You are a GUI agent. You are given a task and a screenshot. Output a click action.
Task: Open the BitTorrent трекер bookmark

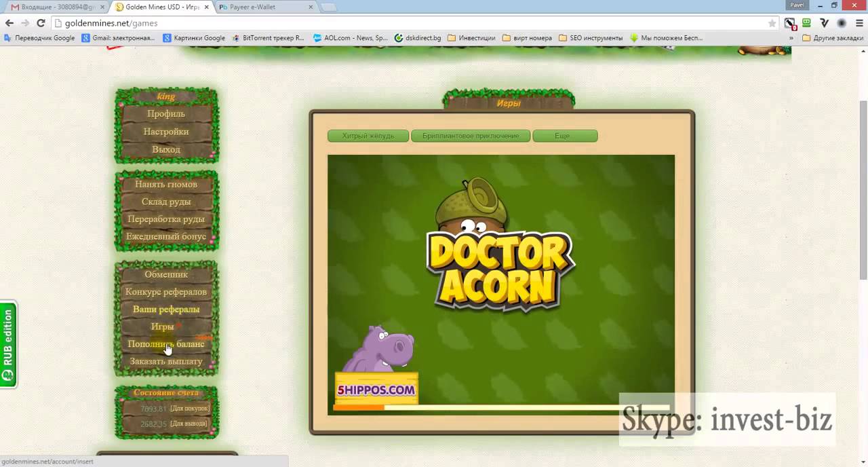point(268,38)
